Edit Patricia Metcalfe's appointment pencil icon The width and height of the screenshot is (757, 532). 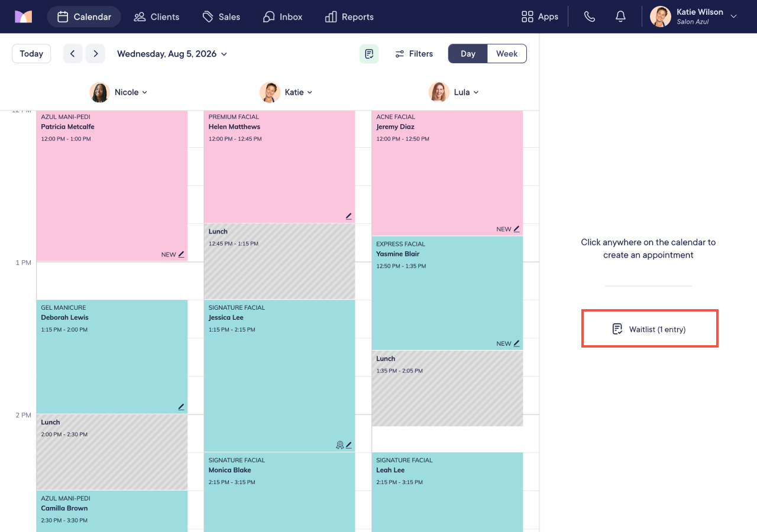182,255
